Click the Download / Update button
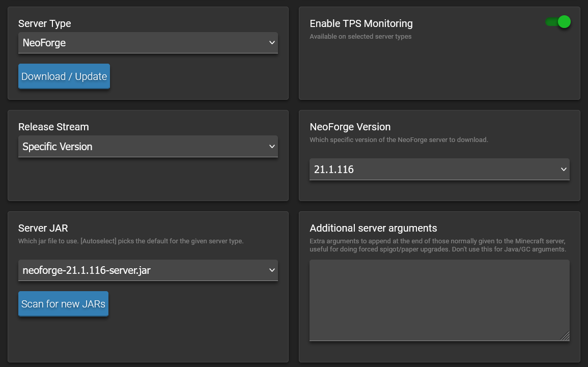Image resolution: width=588 pixels, height=367 pixels. (64, 76)
